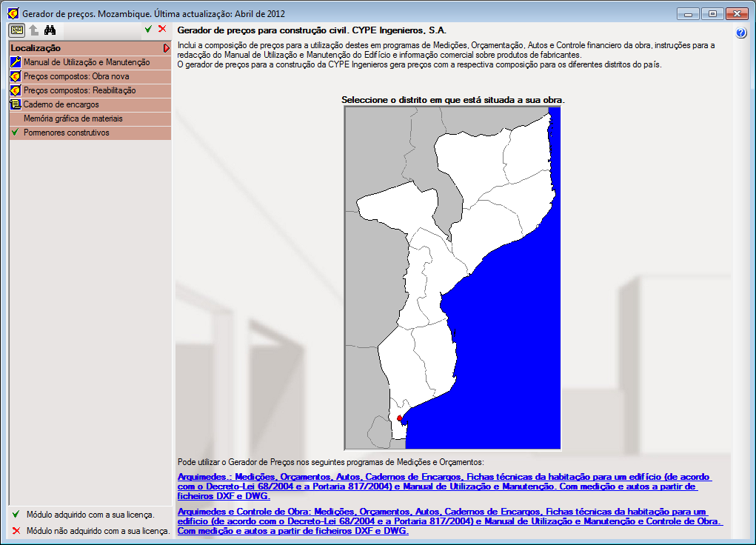Click the Gerador de preços app icon in title bar
Viewport: 756px width, 545px height.
13,13
